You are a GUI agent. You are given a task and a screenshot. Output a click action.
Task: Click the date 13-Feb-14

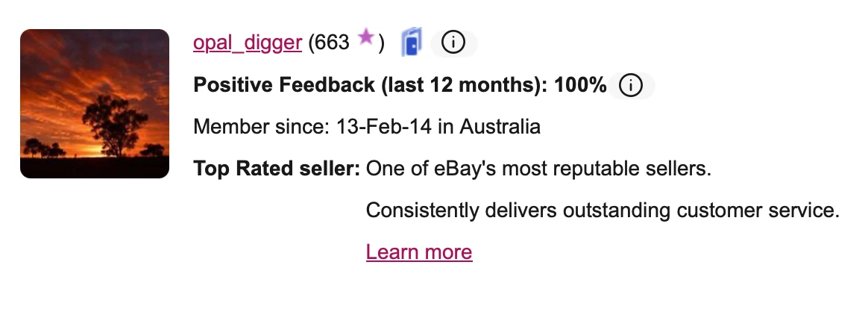[383, 127]
